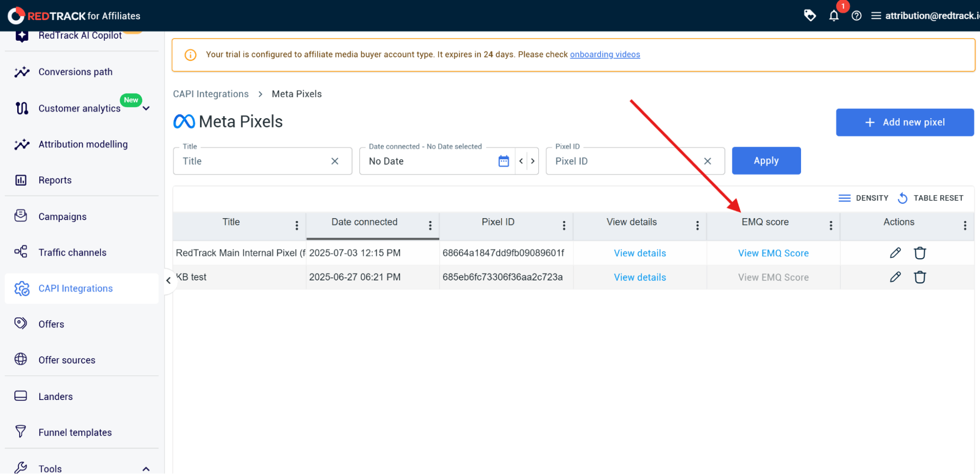Click the Tools wrench icon
980x474 pixels.
(21, 468)
